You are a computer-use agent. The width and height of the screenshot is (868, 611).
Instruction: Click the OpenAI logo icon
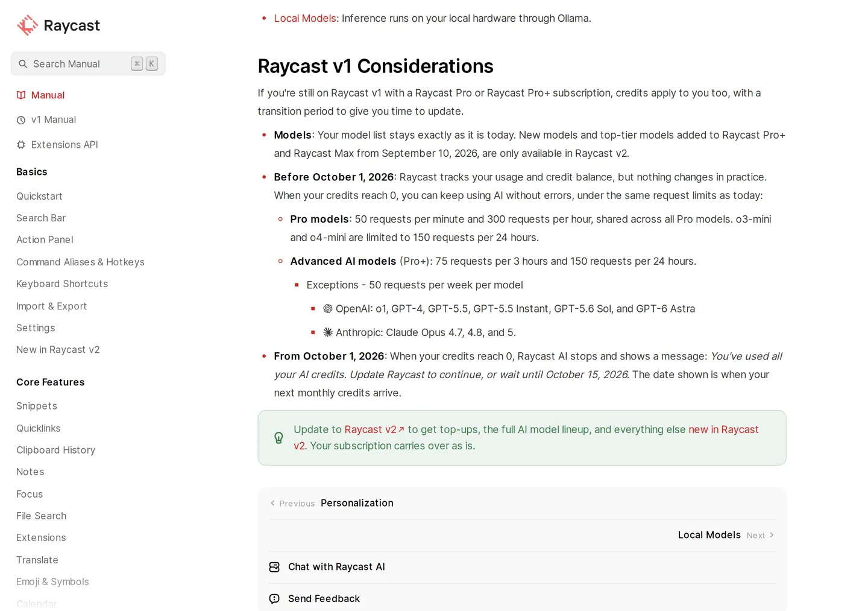coord(328,309)
